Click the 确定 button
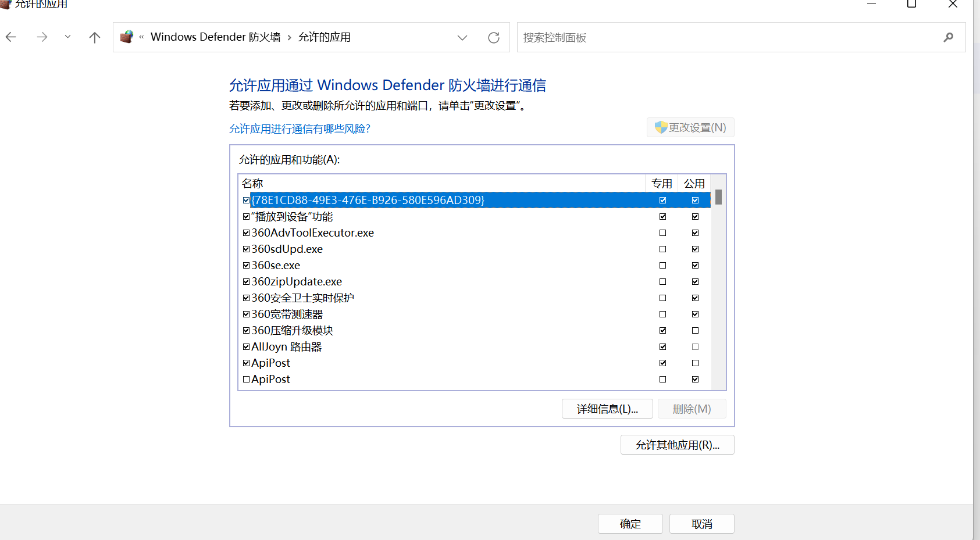The height and width of the screenshot is (540, 980). [x=630, y=524]
